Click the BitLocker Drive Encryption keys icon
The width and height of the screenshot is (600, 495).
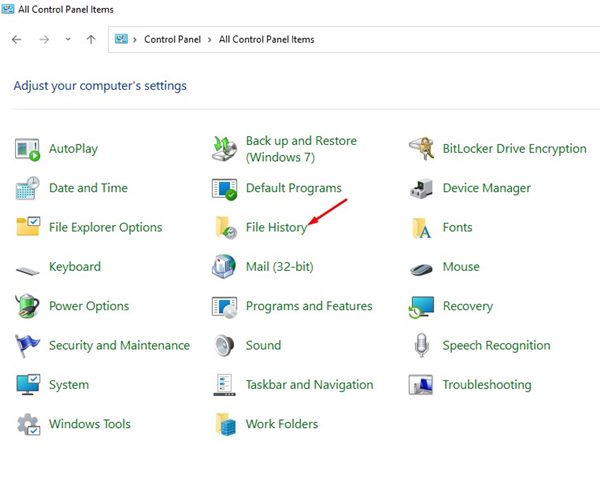coord(422,149)
